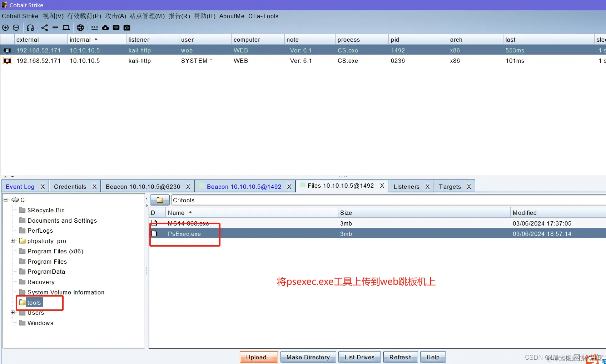Expand the Users folder node
Screen dimensions: 606x364
tap(13, 313)
